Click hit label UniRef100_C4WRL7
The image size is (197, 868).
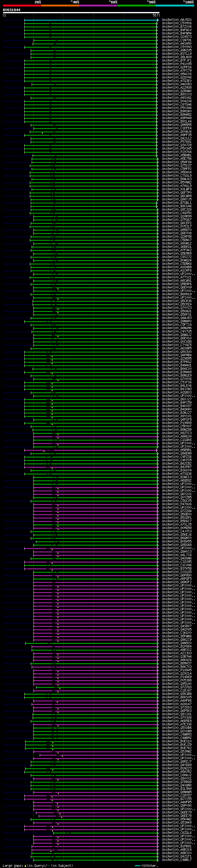[176, 860]
